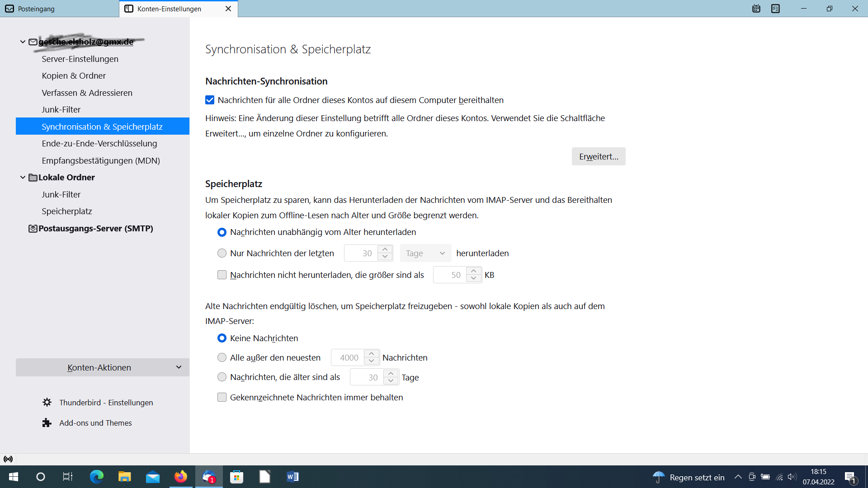Collapse the Lokale Ordner tree
Viewport: 868px width, 488px height.
click(23, 178)
